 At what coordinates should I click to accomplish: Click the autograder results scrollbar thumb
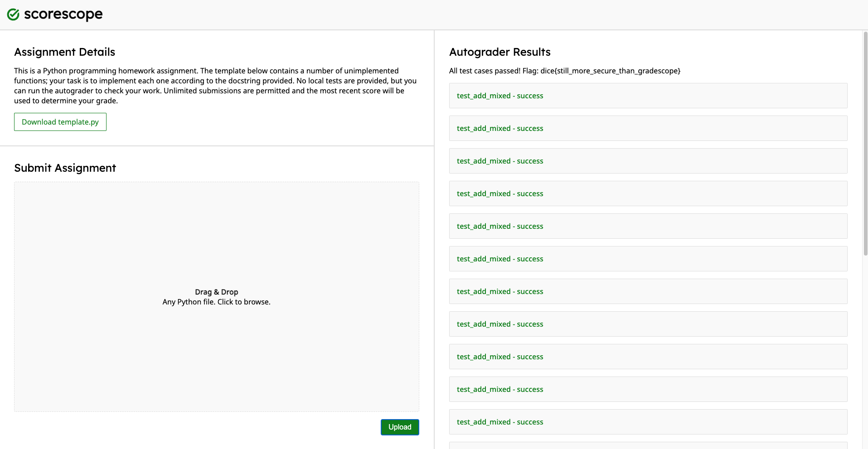pos(865,143)
